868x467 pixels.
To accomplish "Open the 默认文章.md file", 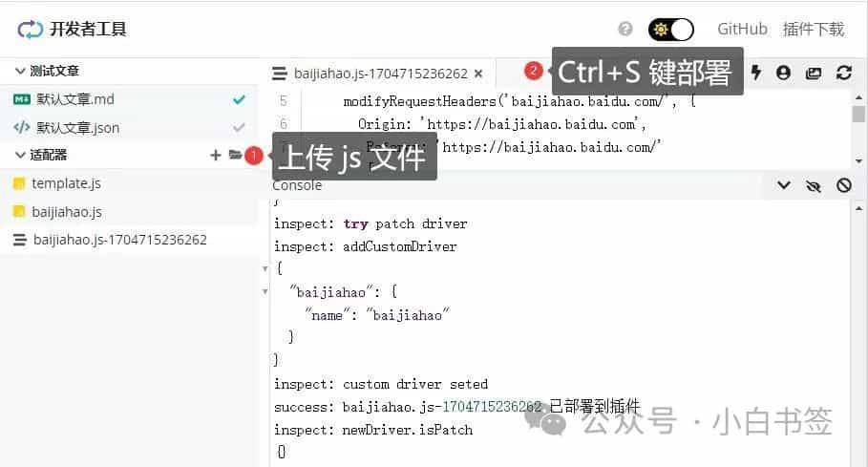I will click(75, 99).
